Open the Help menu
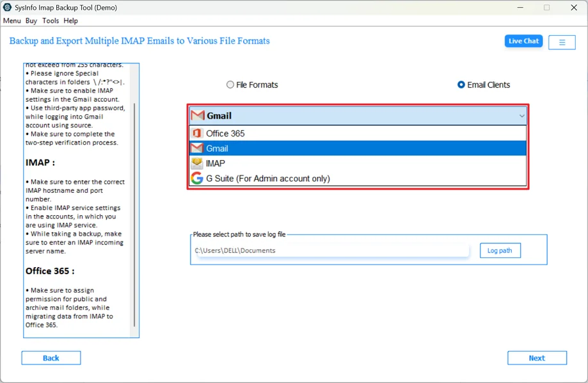588x383 pixels. click(70, 20)
